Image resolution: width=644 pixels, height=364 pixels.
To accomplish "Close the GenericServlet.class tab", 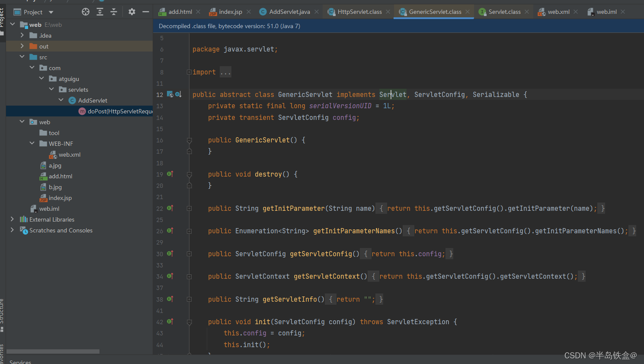I will (x=468, y=12).
